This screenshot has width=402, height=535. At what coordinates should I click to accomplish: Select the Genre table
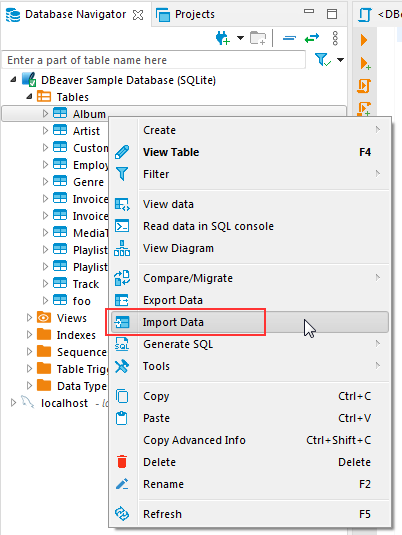[x=88, y=182]
